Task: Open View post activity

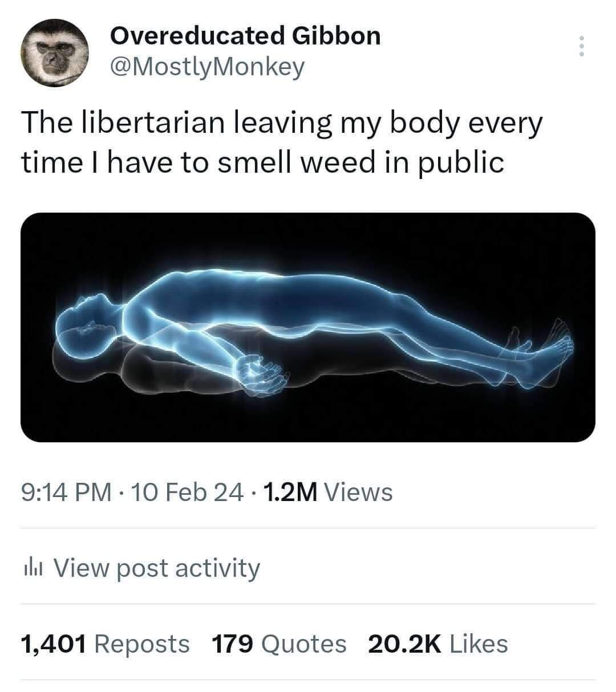Action: point(141,568)
